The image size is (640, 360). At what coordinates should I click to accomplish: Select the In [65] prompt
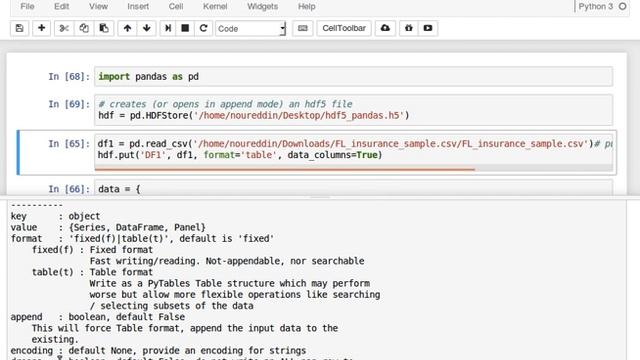(x=69, y=144)
